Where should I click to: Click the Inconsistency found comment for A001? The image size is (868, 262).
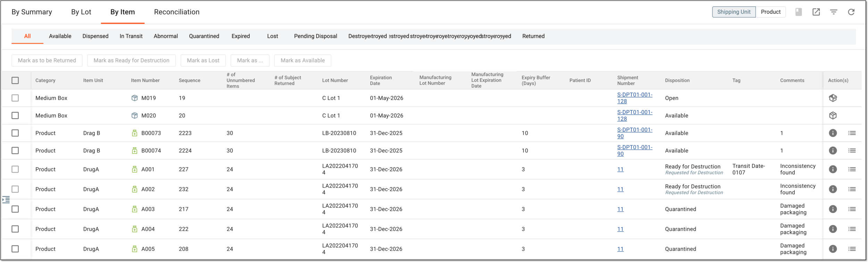798,169
